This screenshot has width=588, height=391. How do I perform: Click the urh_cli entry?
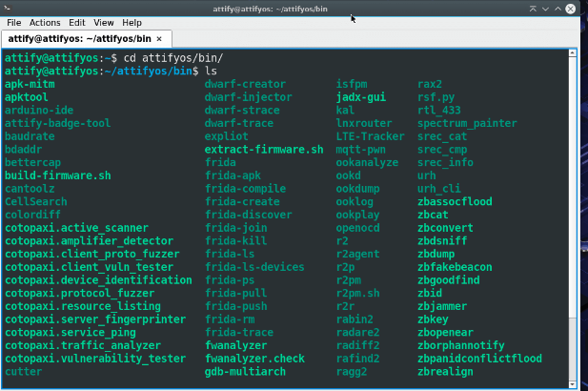[x=439, y=189]
